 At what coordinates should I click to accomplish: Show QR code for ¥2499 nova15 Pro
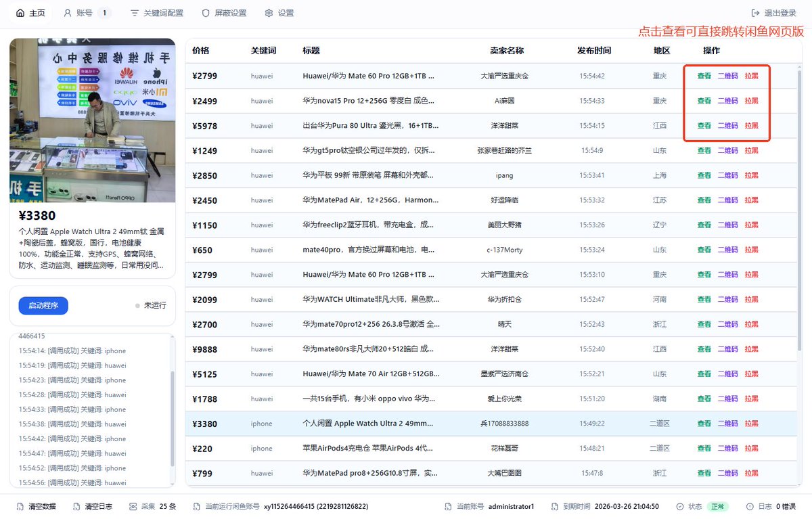point(728,101)
